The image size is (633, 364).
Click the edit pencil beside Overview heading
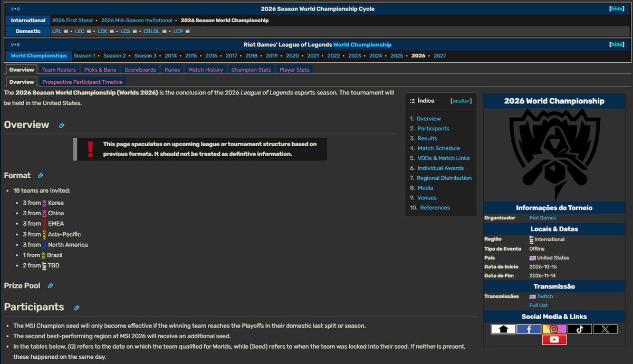(62, 126)
